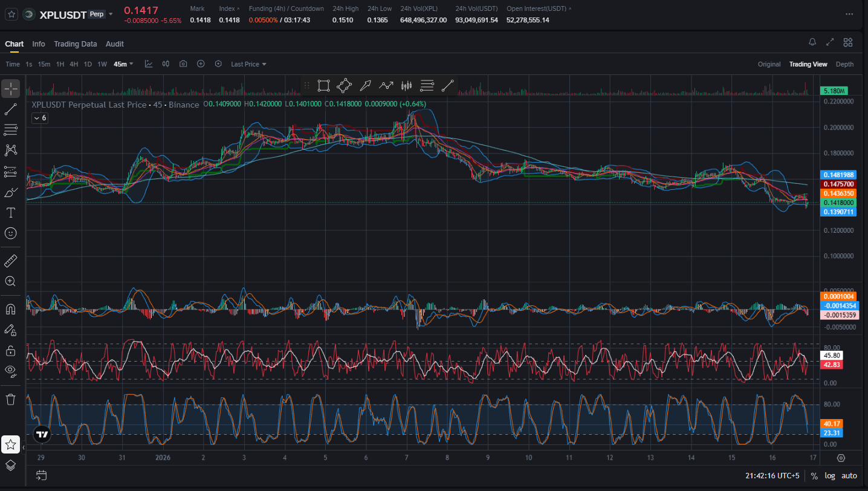This screenshot has width=868, height=491.
Task: Click the 21:42:16 UTC+5 timezone display
Action: pyautogui.click(x=771, y=476)
